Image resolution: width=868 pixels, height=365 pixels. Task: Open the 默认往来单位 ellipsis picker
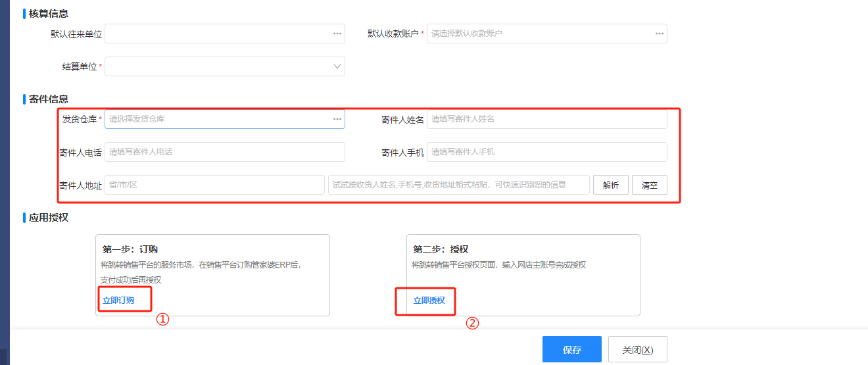point(337,34)
